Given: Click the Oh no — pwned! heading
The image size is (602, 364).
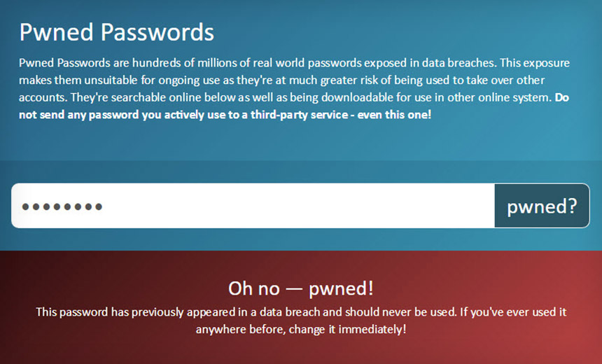Looking at the screenshot, I should pos(300,288).
